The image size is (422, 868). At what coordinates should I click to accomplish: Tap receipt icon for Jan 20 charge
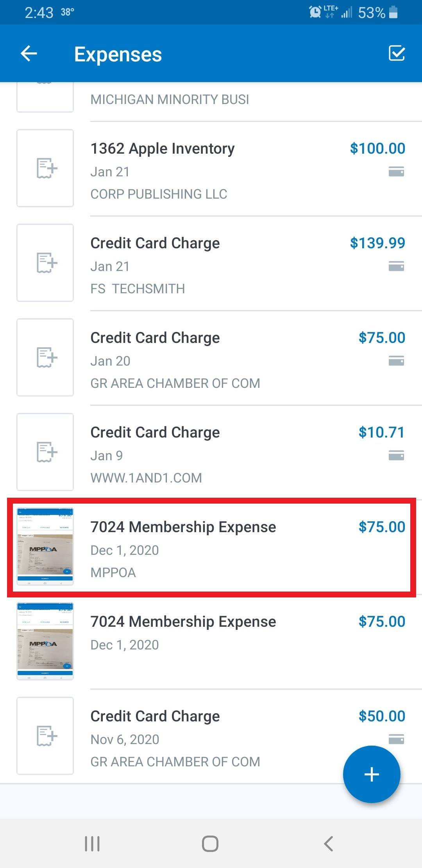45,357
